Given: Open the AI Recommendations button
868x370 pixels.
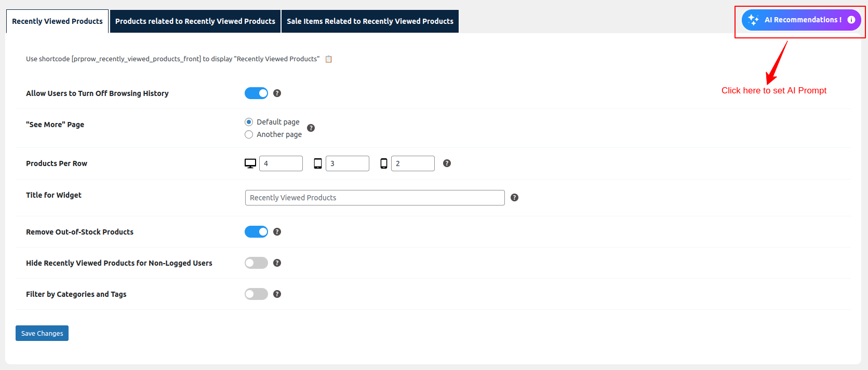Looking at the screenshot, I should pos(797,20).
